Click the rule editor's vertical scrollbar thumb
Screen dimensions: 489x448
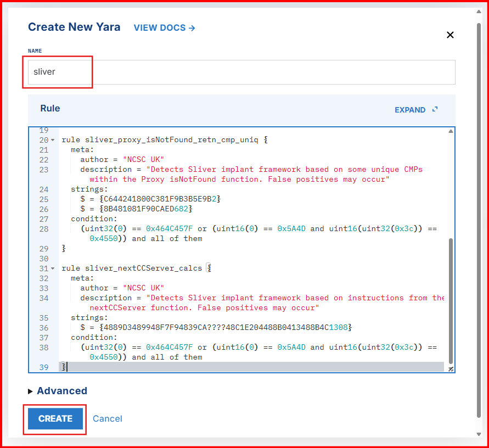(451, 296)
